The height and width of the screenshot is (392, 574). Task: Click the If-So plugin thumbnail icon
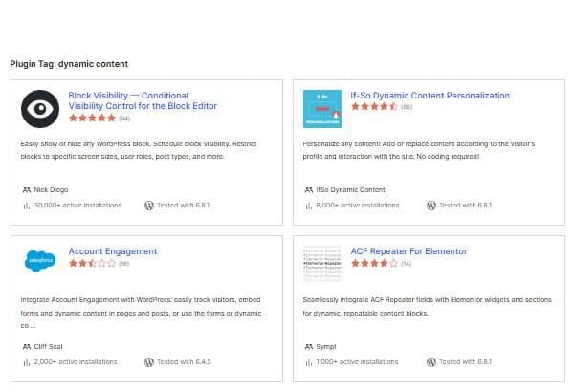321,110
